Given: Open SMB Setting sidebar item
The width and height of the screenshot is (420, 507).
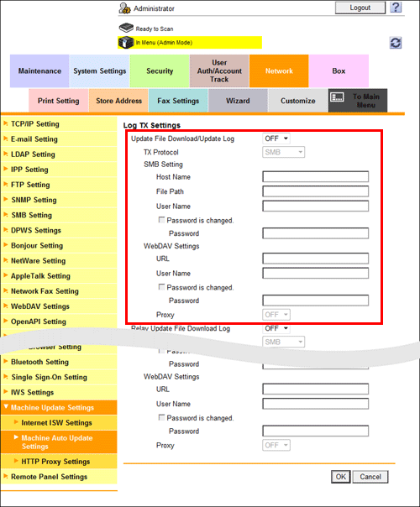Looking at the screenshot, I should pyautogui.click(x=59, y=215).
